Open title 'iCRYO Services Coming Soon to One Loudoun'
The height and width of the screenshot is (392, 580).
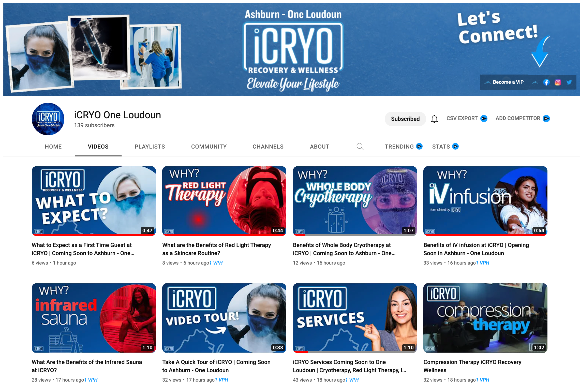(x=350, y=366)
